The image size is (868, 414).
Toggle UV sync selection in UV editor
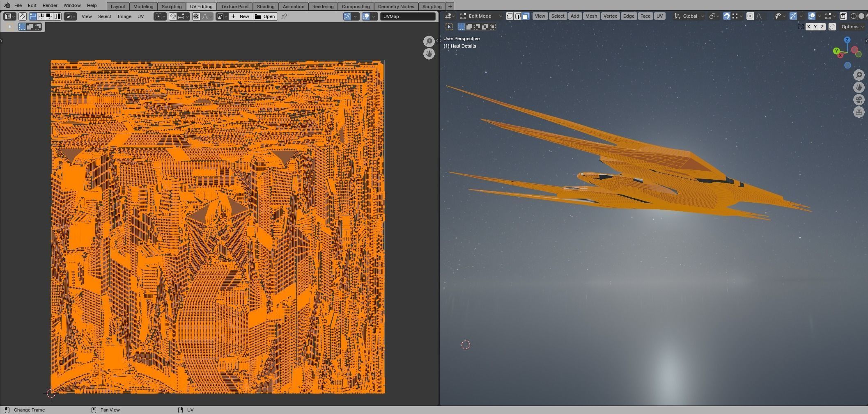[x=22, y=16]
